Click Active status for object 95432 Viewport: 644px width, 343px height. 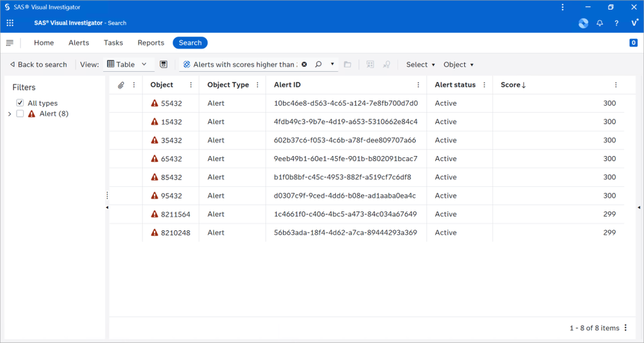[445, 195]
